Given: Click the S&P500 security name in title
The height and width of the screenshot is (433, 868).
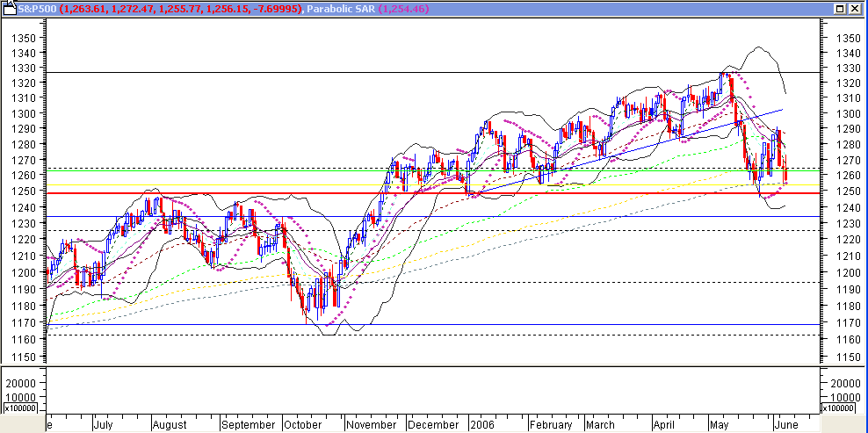Looking at the screenshot, I should click(35, 9).
